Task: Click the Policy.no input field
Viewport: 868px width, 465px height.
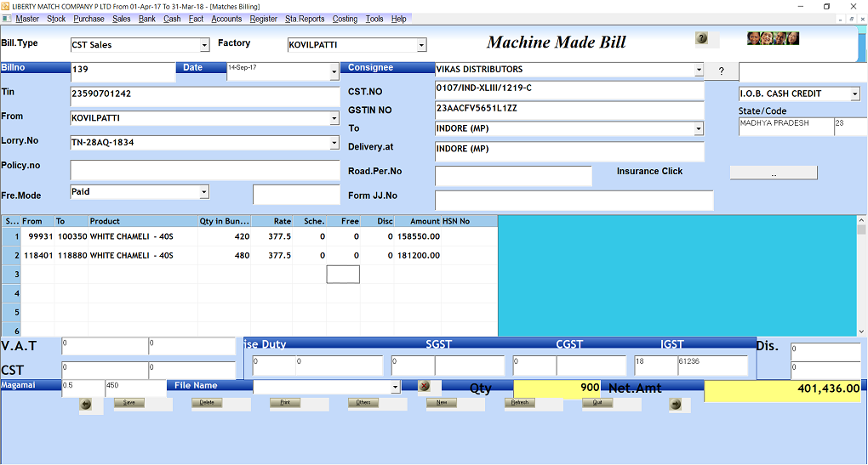Action: pyautogui.click(x=204, y=170)
